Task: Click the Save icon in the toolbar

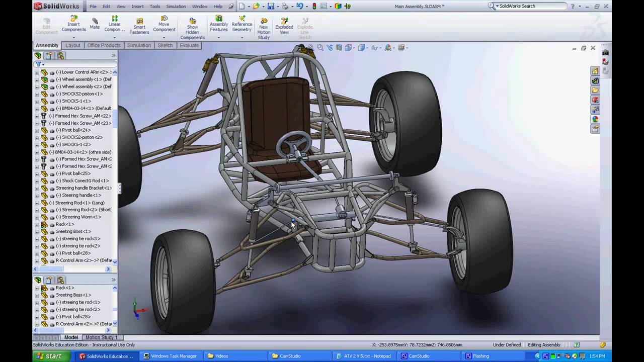Action: [271, 7]
